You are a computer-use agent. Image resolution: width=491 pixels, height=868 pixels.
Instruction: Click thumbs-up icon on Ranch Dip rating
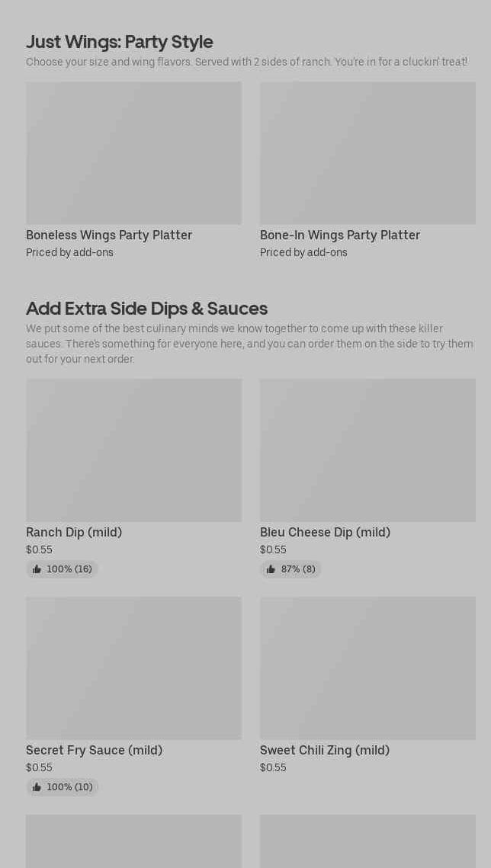pyautogui.click(x=37, y=569)
